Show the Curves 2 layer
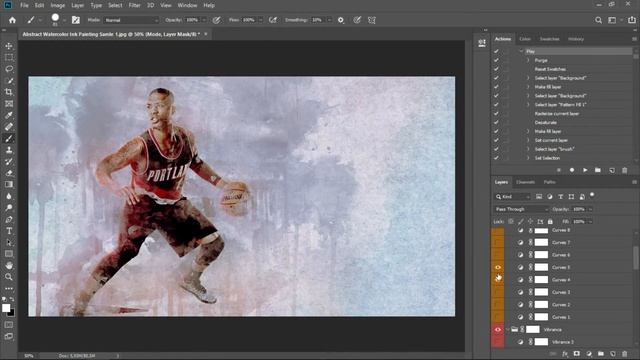The width and height of the screenshot is (640, 360). click(498, 304)
